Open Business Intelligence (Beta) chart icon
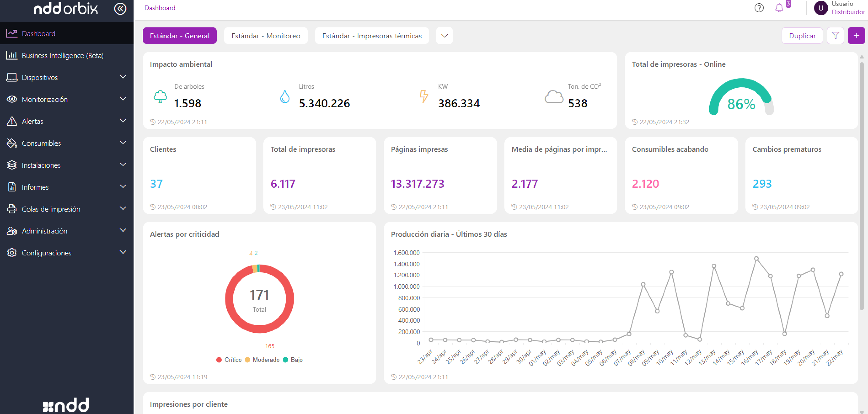 [12, 56]
